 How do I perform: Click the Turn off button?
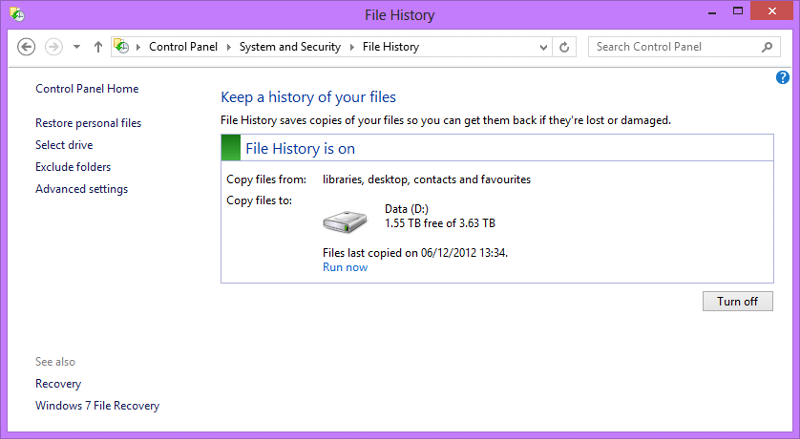coord(738,301)
